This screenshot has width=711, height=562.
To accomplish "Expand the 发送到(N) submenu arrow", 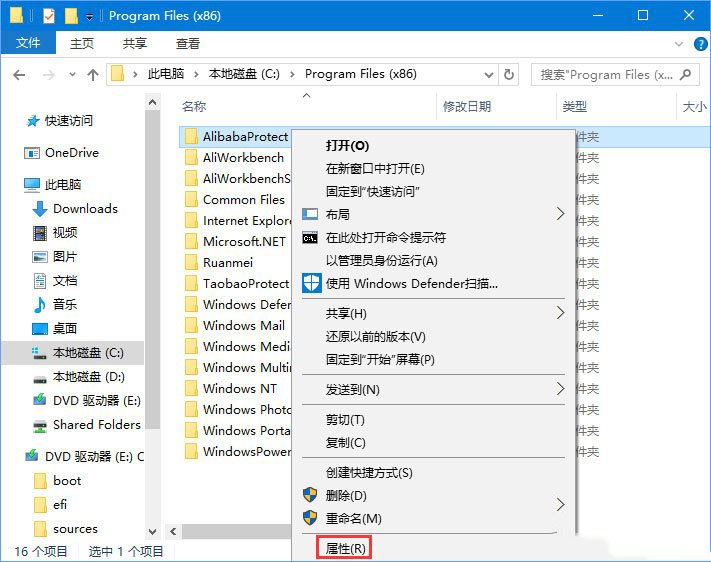I will [x=561, y=389].
